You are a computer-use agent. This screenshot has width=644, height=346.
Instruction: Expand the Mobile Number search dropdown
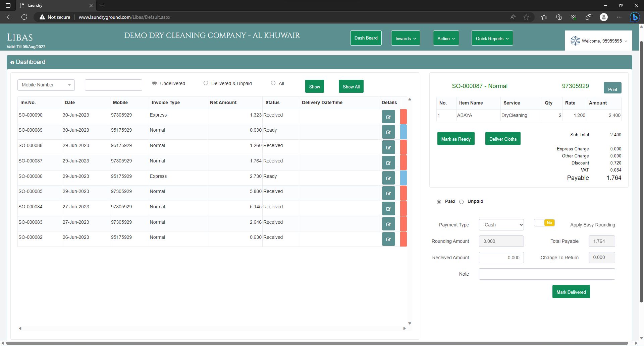pyautogui.click(x=46, y=85)
